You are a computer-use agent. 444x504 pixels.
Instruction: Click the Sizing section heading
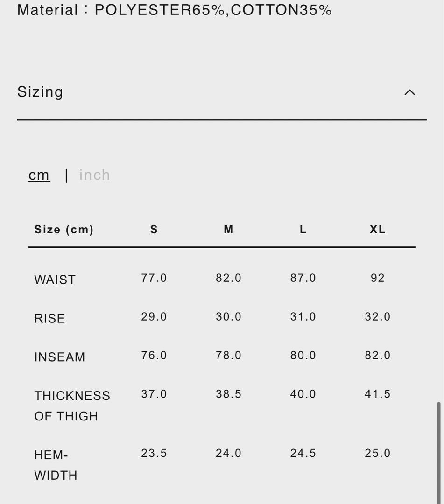tap(40, 92)
